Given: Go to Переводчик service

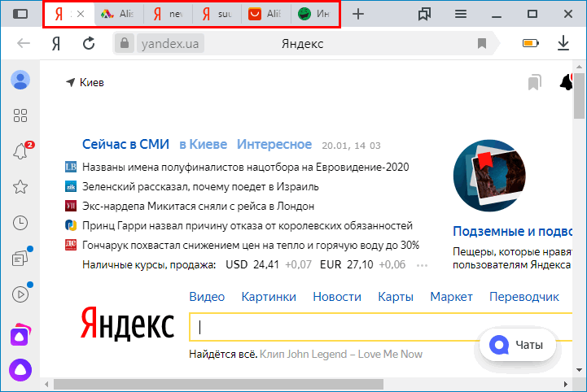Looking at the screenshot, I should click(x=524, y=297).
